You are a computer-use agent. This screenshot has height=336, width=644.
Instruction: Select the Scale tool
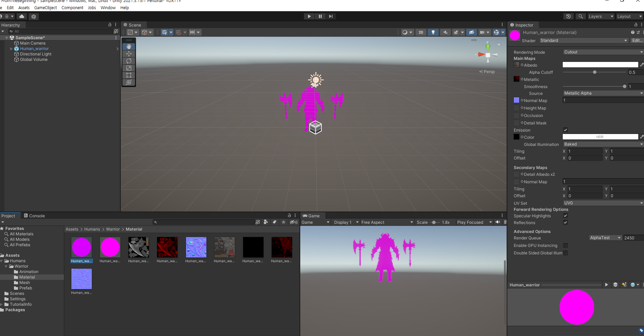(129, 68)
